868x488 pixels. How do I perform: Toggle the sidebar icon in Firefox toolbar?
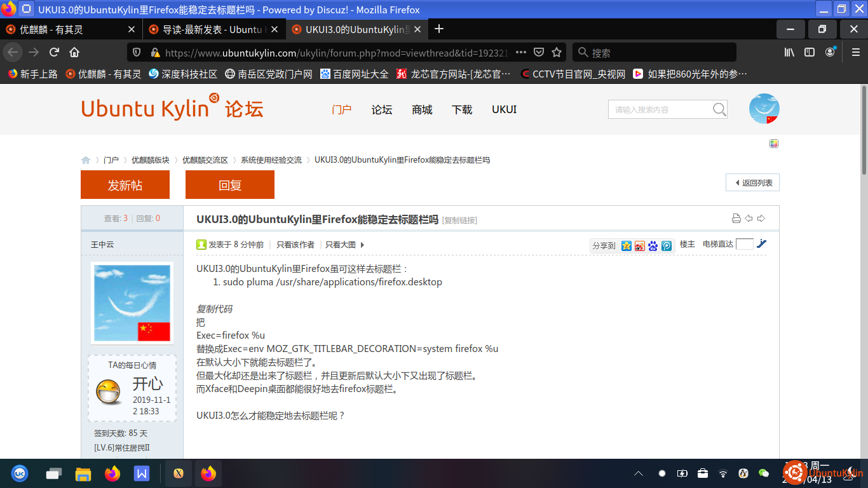coord(810,52)
